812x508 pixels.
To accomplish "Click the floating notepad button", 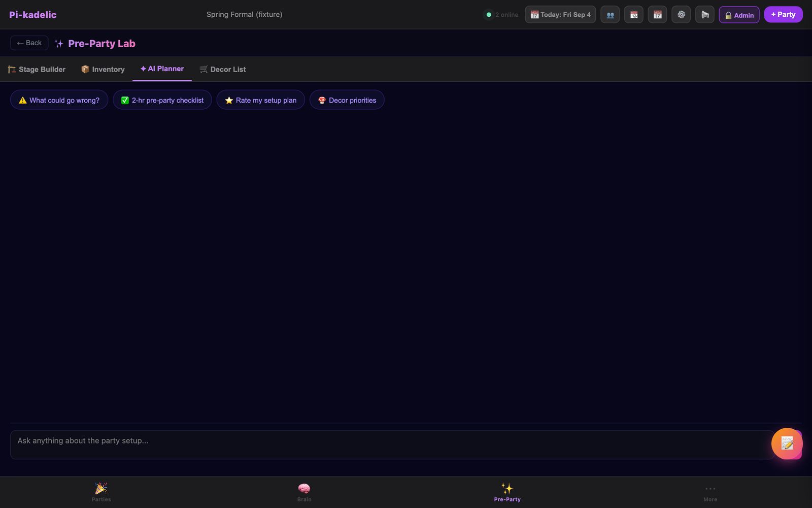I will click(787, 443).
